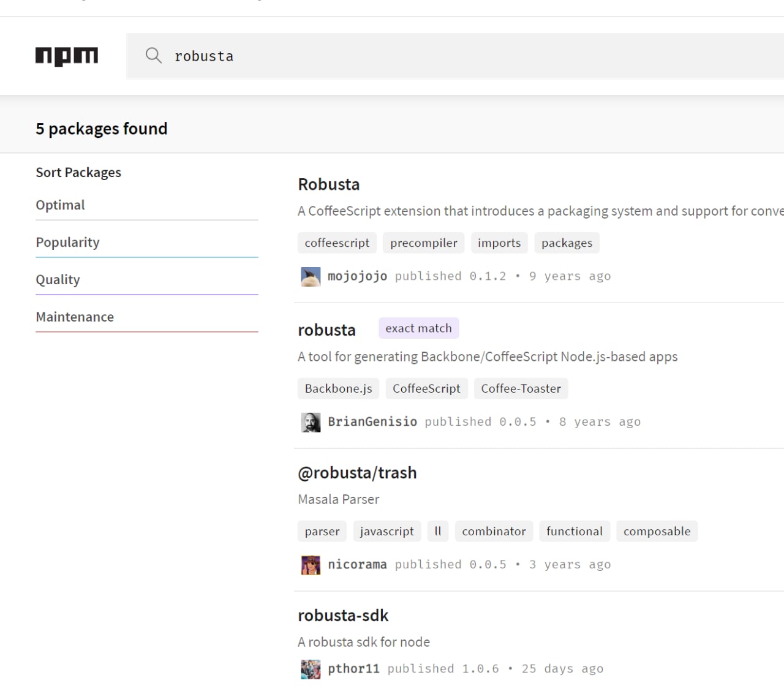784x694 pixels.
Task: Focus the search field containing robusta
Action: tap(455, 56)
